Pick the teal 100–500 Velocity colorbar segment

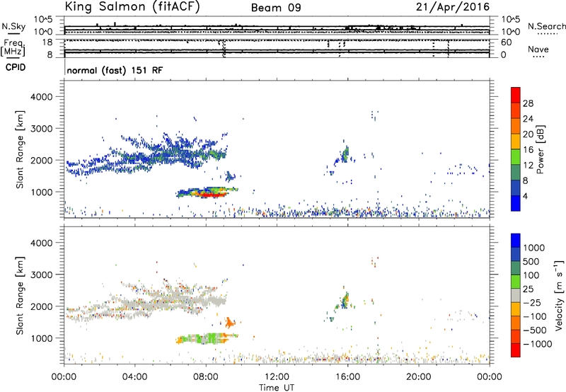(516, 268)
